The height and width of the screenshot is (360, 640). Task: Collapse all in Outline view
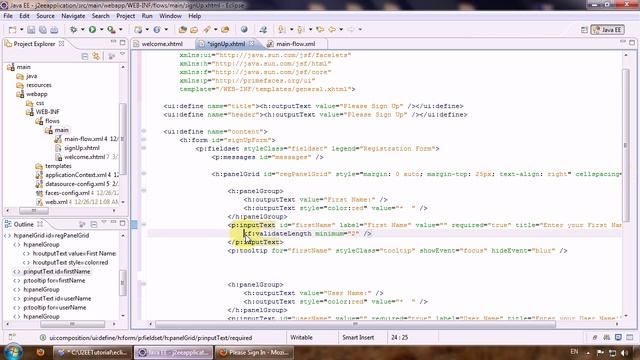tap(94, 224)
